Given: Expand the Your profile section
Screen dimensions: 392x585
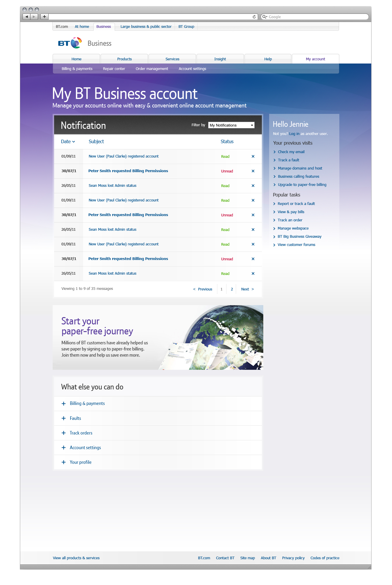Looking at the screenshot, I should pyautogui.click(x=158, y=462).
